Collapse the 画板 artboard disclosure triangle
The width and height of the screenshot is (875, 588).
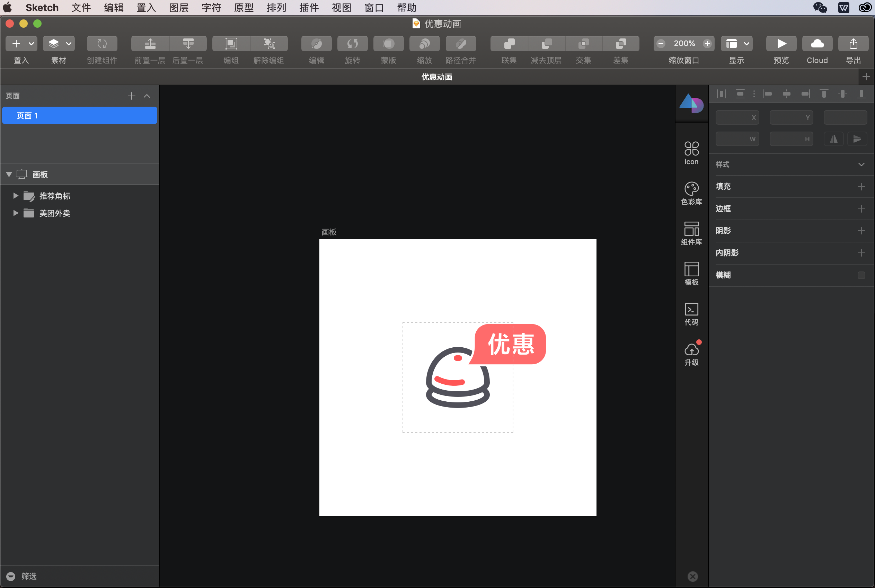click(x=9, y=175)
